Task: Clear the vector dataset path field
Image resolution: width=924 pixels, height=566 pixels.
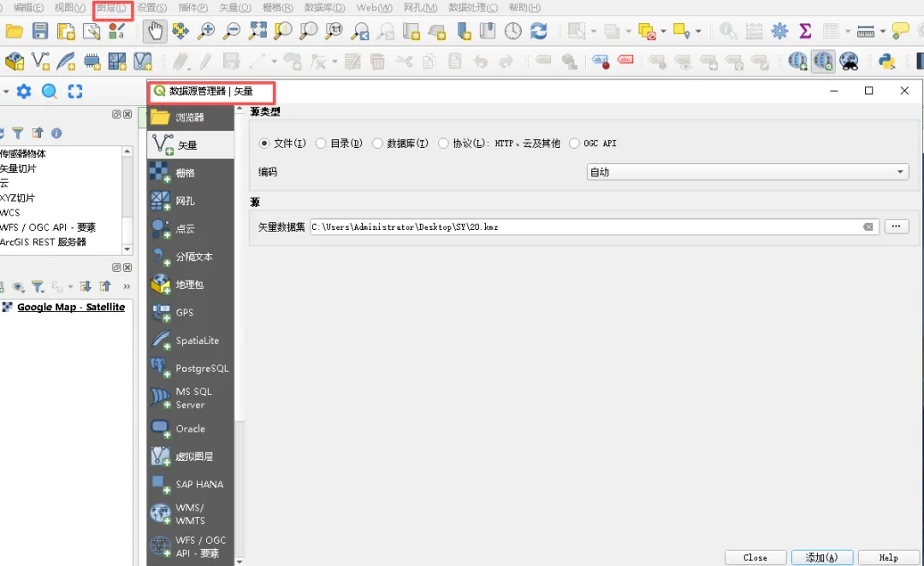Action: [868, 227]
